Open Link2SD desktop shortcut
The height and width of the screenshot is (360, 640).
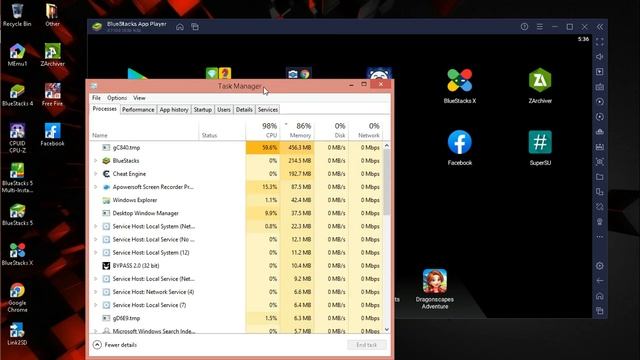click(x=17, y=334)
